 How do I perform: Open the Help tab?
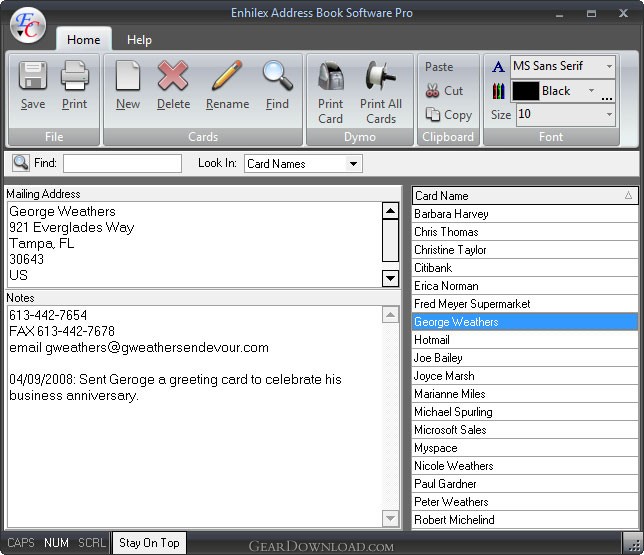pos(139,40)
